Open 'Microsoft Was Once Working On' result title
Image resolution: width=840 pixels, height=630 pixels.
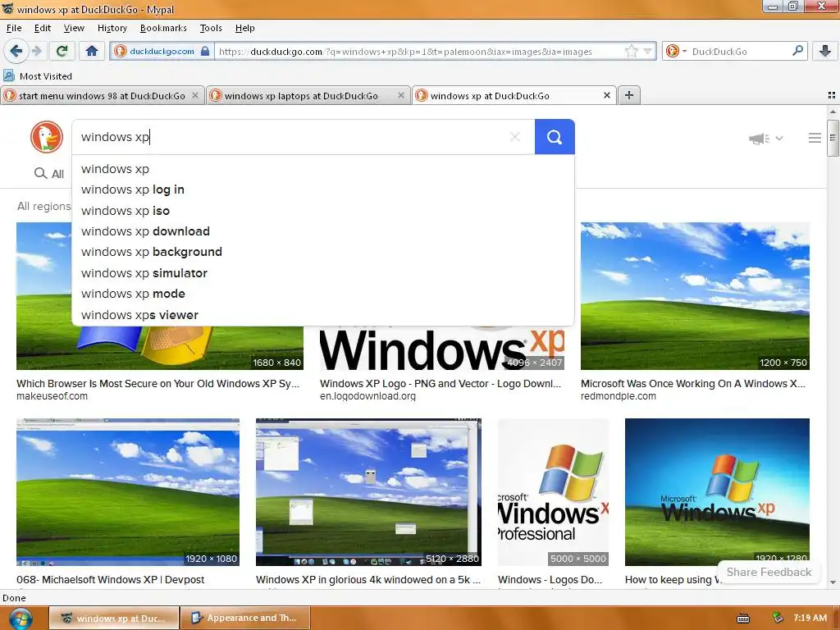coord(692,384)
